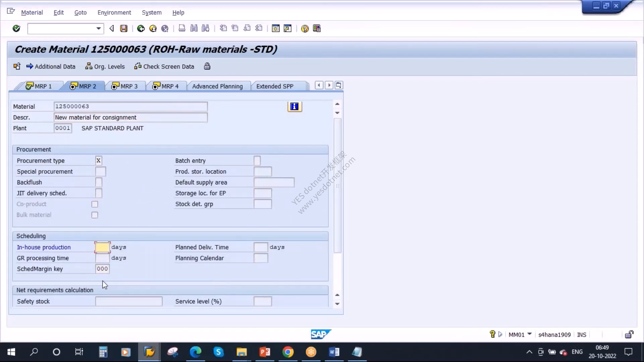This screenshot has width=644, height=362.
Task: Click the Next Page icon
Action: 247,28
